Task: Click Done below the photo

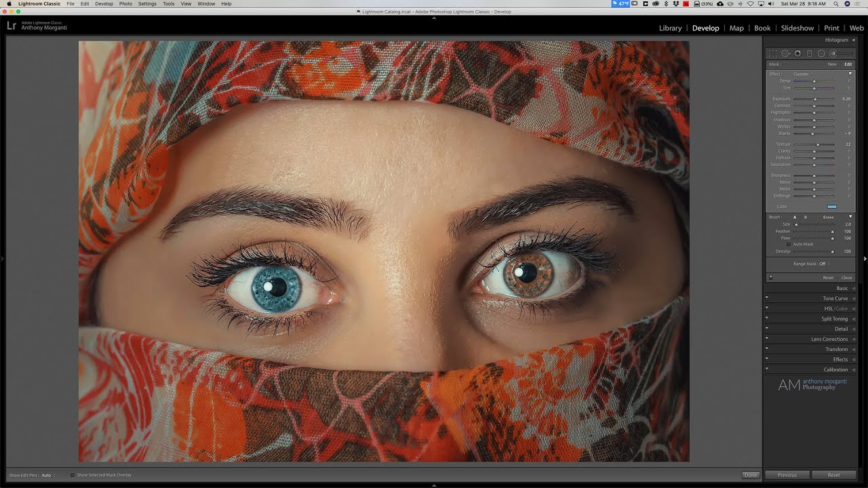Action: point(751,475)
